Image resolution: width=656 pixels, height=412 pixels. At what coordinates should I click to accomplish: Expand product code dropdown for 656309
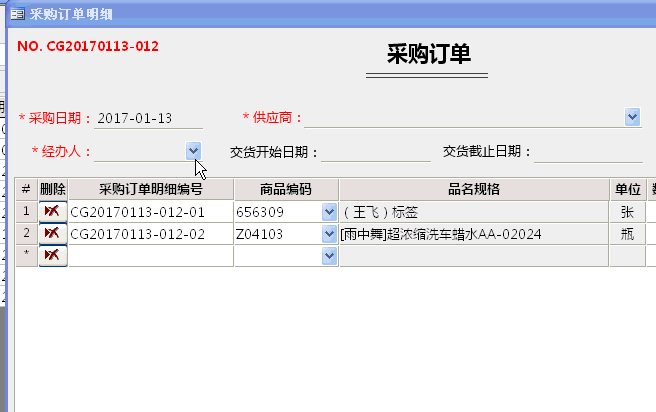point(329,212)
